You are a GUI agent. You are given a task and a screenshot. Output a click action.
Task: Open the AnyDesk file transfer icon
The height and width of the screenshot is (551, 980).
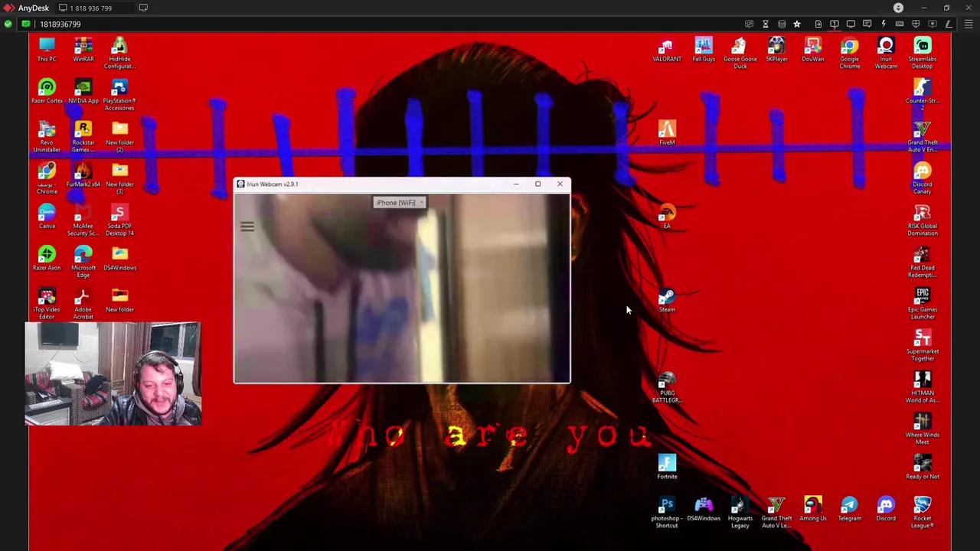coord(818,24)
